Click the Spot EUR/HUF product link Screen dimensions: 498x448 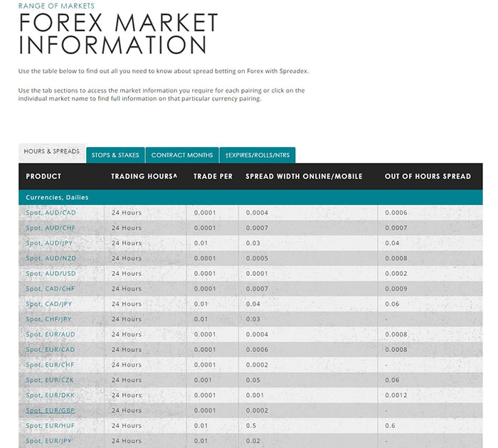click(x=51, y=426)
